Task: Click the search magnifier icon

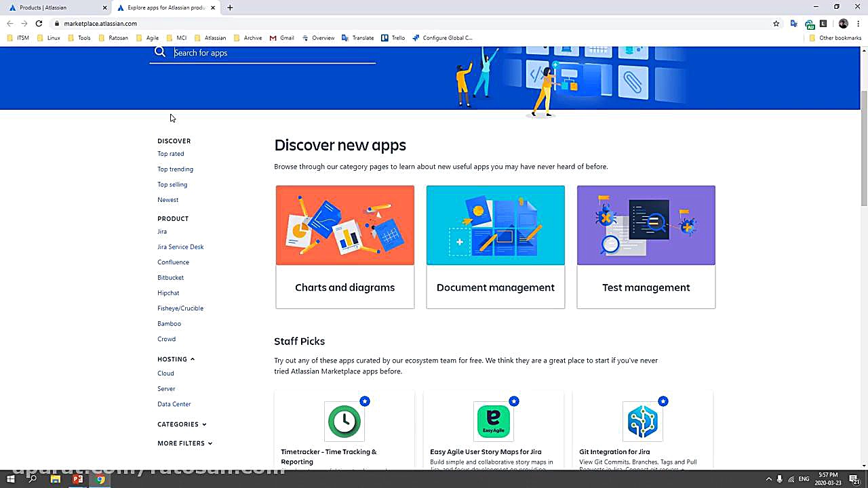Action: coord(160,52)
